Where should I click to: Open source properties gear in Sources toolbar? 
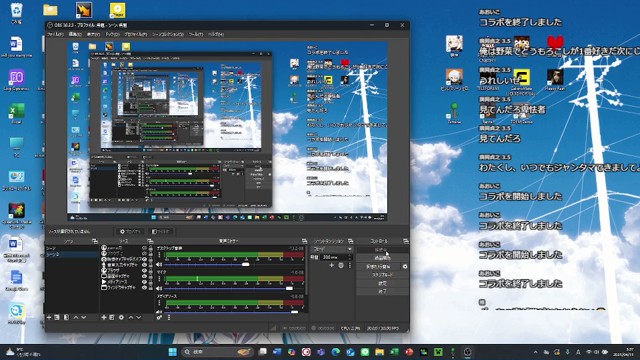tap(121, 317)
